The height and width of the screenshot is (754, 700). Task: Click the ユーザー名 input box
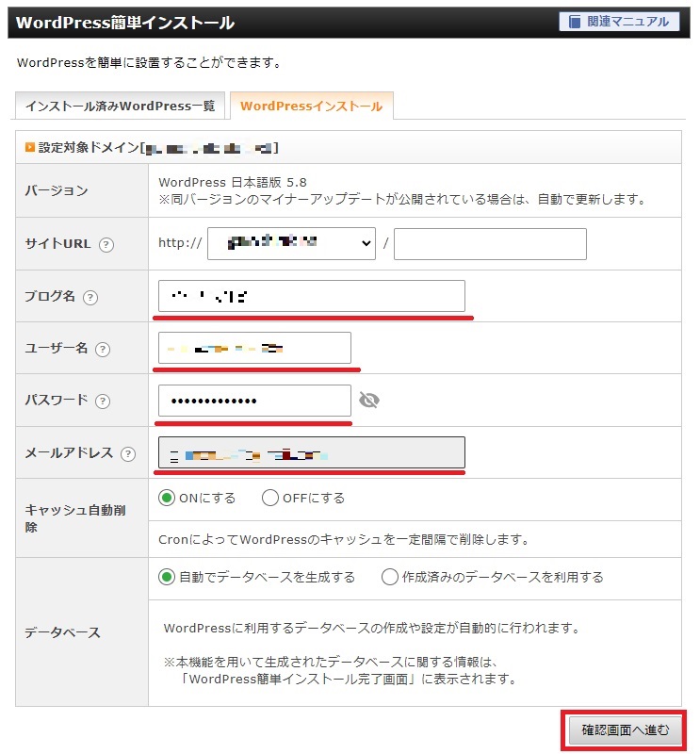[x=254, y=348]
